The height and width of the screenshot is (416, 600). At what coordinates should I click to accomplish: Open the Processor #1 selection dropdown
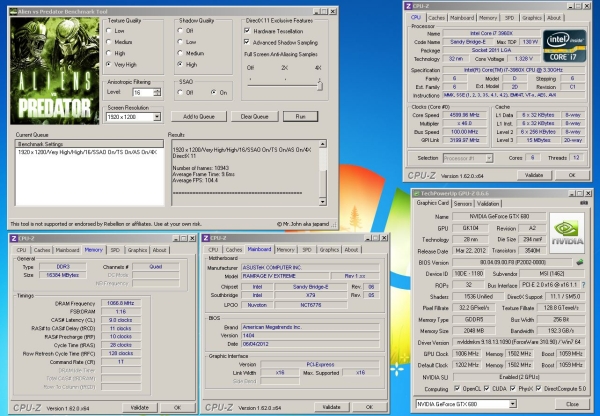(x=489, y=158)
